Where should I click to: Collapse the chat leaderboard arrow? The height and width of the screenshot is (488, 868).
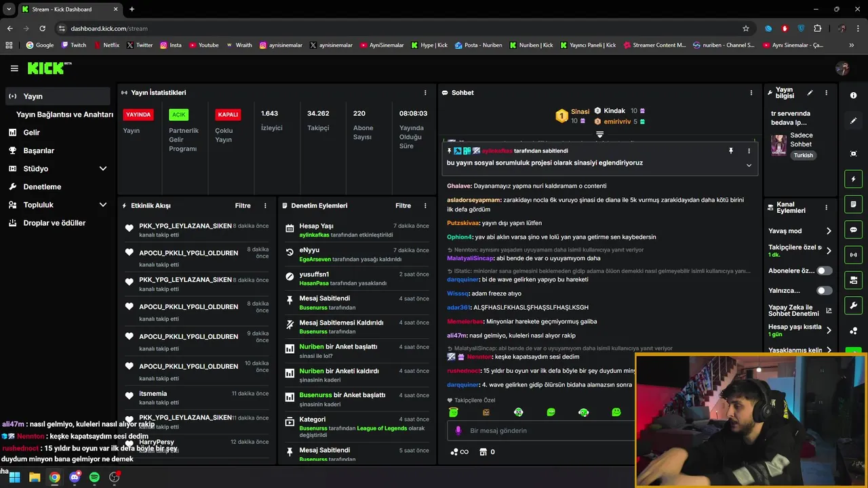click(x=599, y=135)
